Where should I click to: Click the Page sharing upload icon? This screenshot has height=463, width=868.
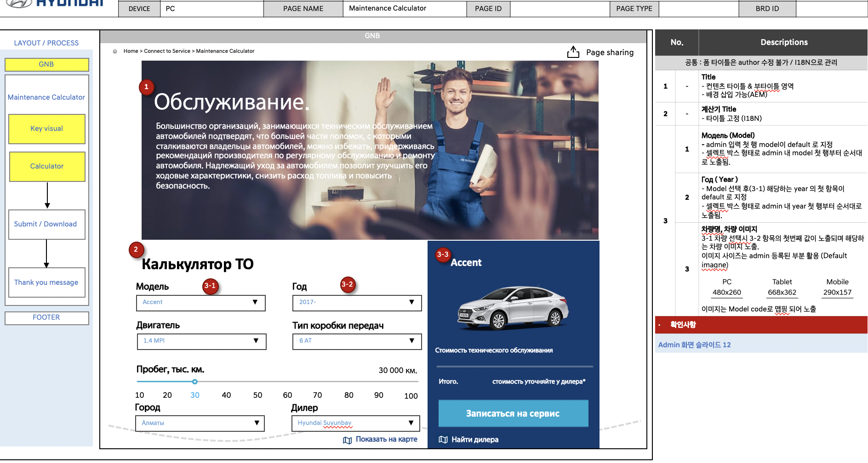[573, 52]
